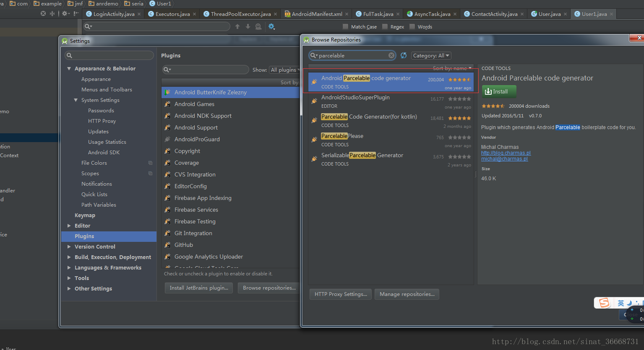
Task: Click the scroll-from-source crosshair icon in project toolbar
Action: (x=43, y=13)
